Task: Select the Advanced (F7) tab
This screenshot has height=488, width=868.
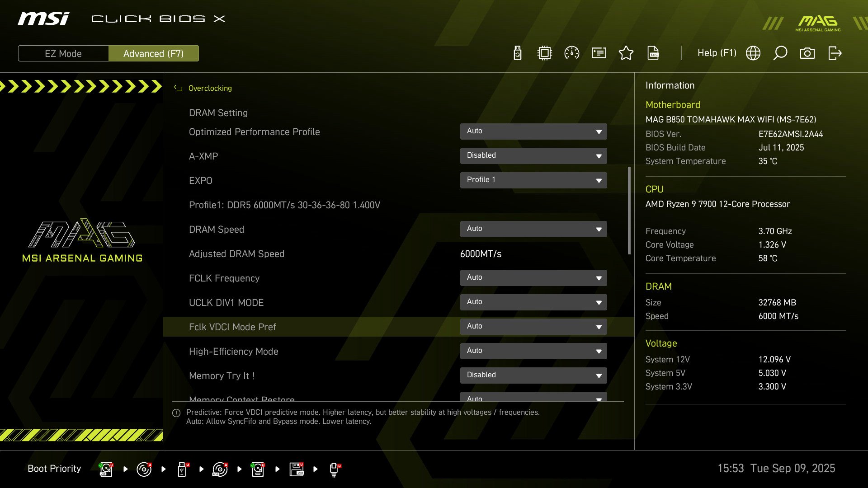Action: [154, 53]
